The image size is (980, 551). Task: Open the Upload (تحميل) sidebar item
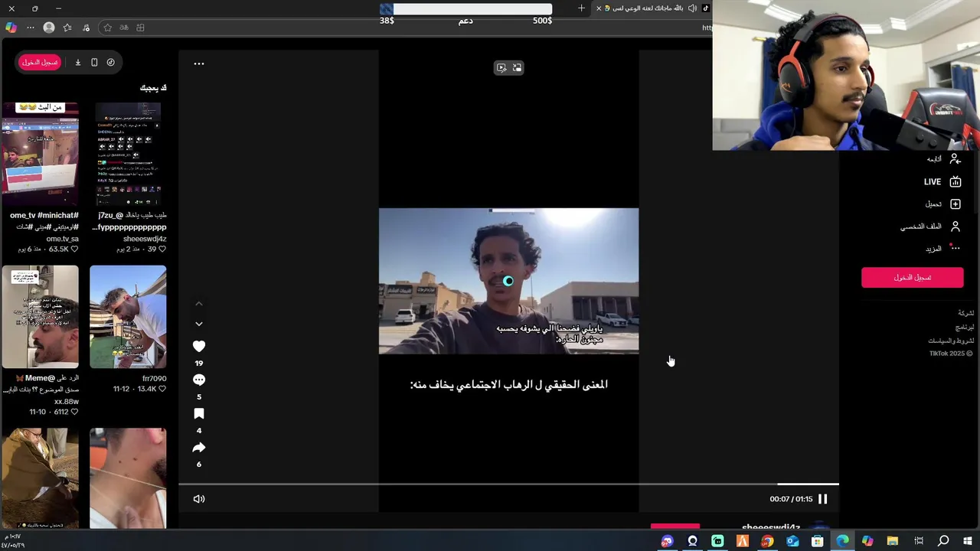pyautogui.click(x=942, y=204)
